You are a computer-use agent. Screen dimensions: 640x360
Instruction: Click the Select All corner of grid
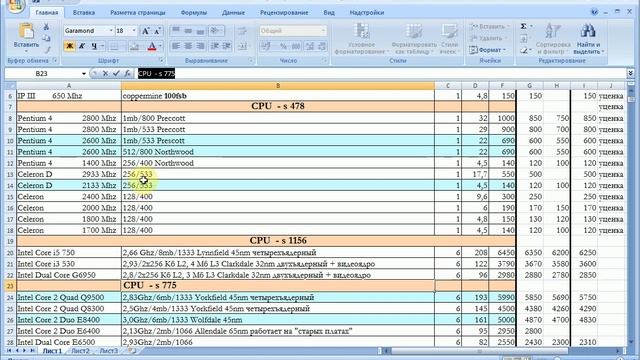click(10, 86)
